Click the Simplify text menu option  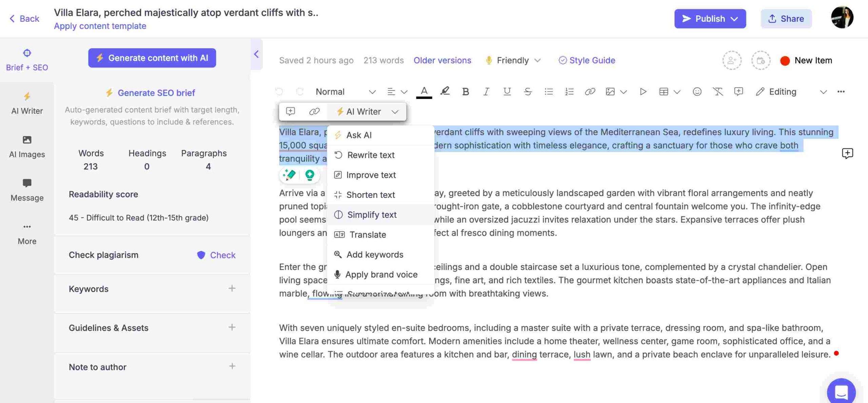point(372,214)
